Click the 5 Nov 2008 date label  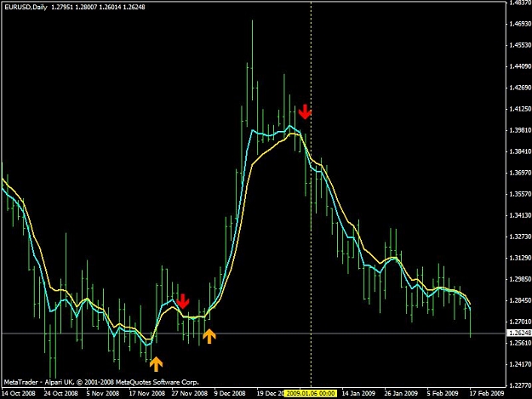click(103, 393)
